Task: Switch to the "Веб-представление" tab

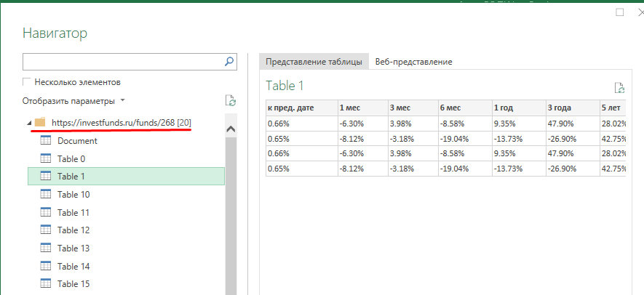Action: tap(413, 62)
